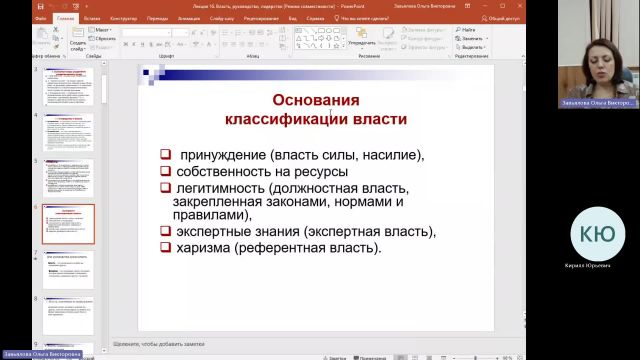Image resolution: width=640 pixels, height=360 pixels.
Task: Use the Format Painter brush icon
Action: tap(56, 47)
